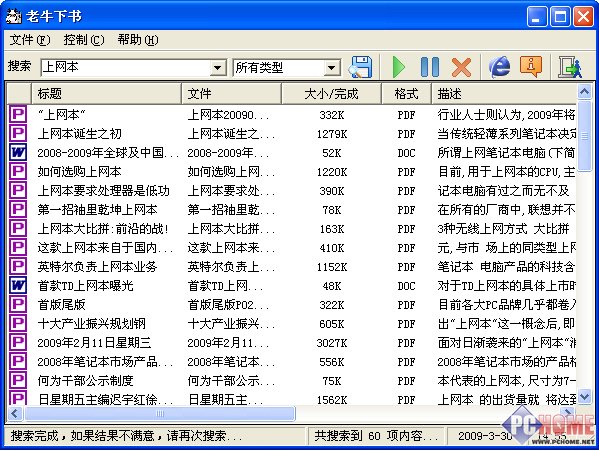599x451 pixels.
Task: Click description 记本电脑有过之而无不及
Action: (503, 191)
